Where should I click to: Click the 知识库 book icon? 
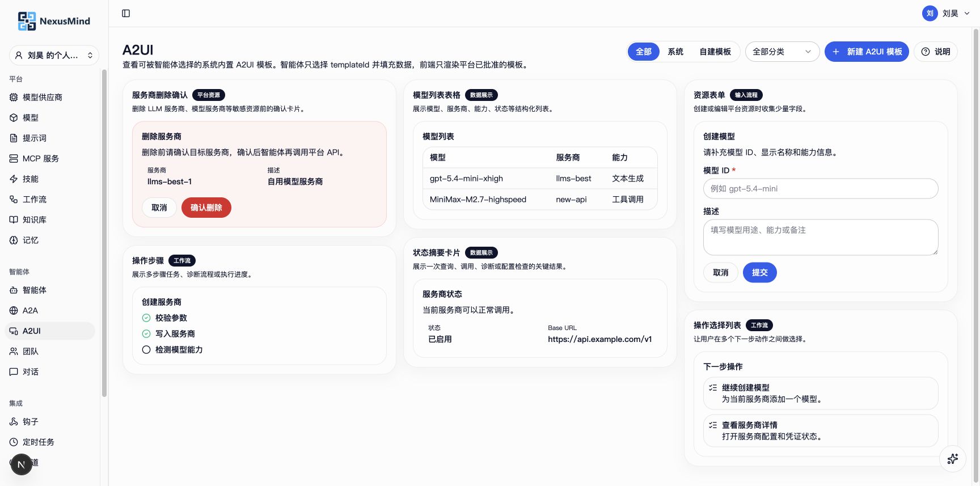tap(14, 219)
